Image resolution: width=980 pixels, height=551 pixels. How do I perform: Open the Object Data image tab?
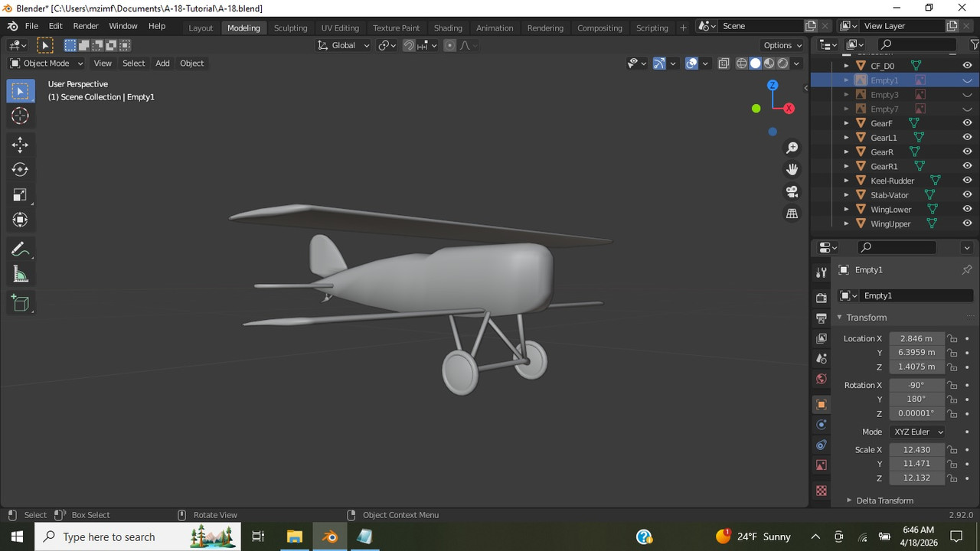(x=822, y=465)
